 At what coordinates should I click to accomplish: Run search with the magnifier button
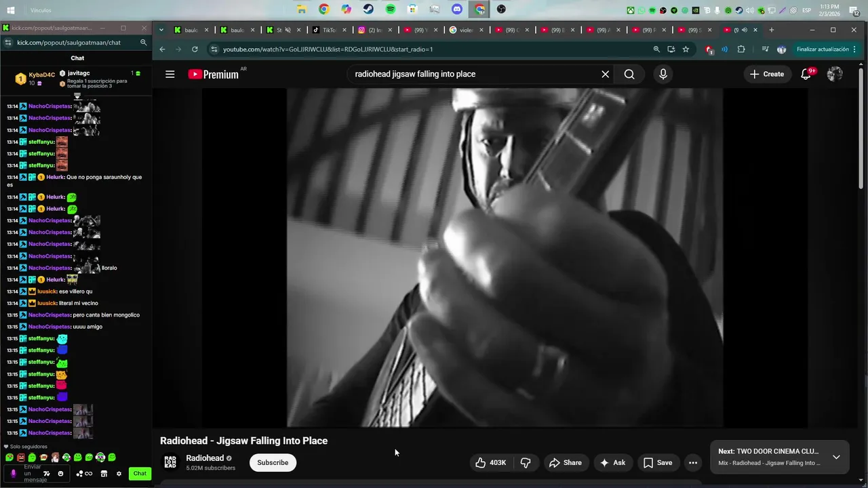pyautogui.click(x=629, y=75)
